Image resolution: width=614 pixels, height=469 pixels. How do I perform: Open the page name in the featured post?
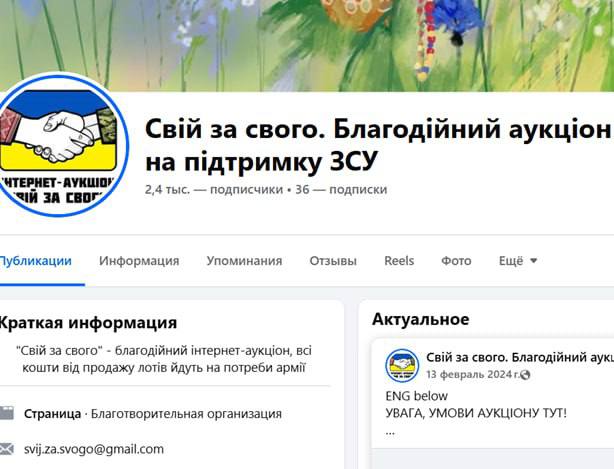[x=520, y=357]
